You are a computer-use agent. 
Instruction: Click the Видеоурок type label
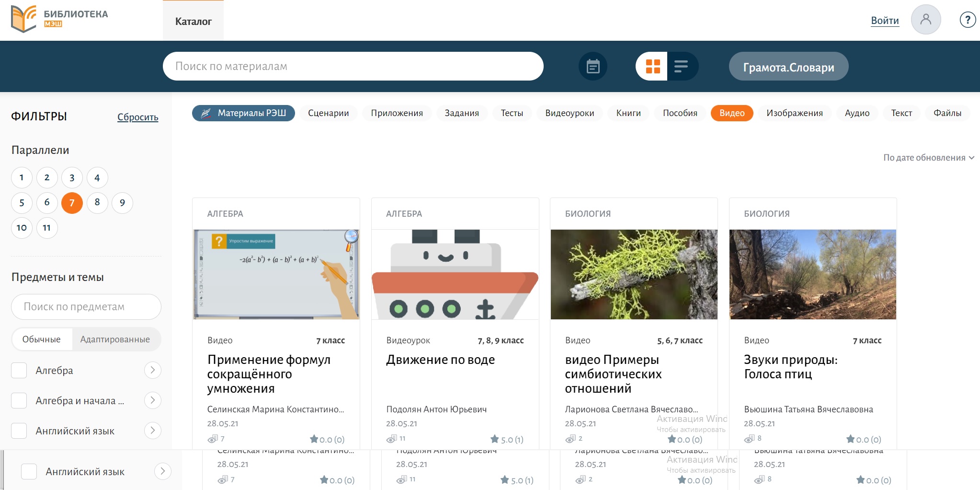click(408, 340)
